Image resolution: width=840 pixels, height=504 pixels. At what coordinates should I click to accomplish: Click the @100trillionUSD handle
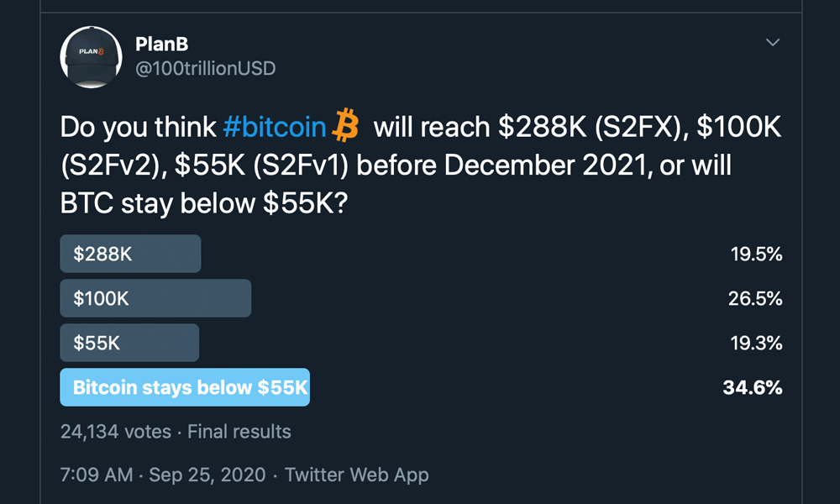click(x=206, y=68)
